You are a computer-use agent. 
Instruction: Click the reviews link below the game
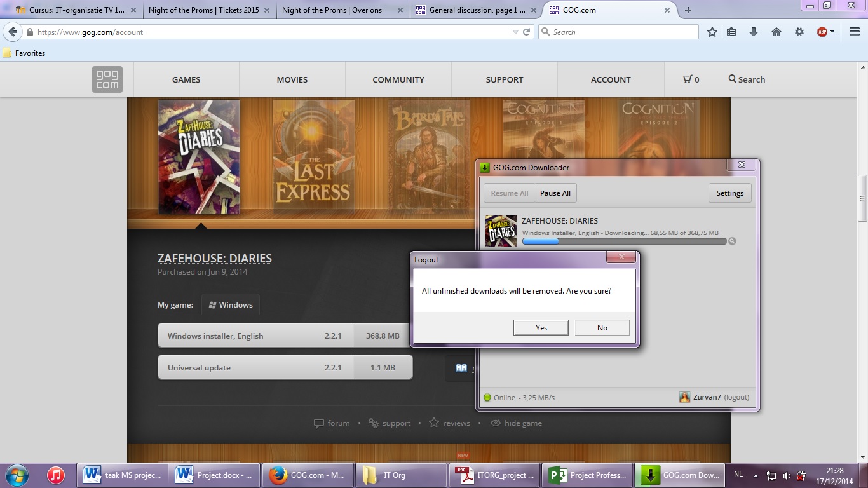pyautogui.click(x=457, y=423)
